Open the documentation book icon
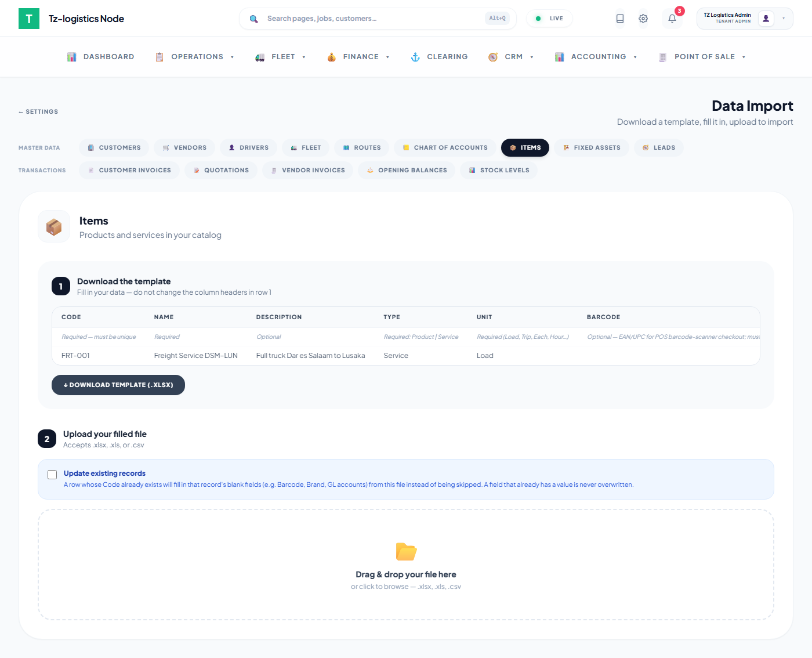Viewport: 812px width, 658px height. pyautogui.click(x=620, y=19)
